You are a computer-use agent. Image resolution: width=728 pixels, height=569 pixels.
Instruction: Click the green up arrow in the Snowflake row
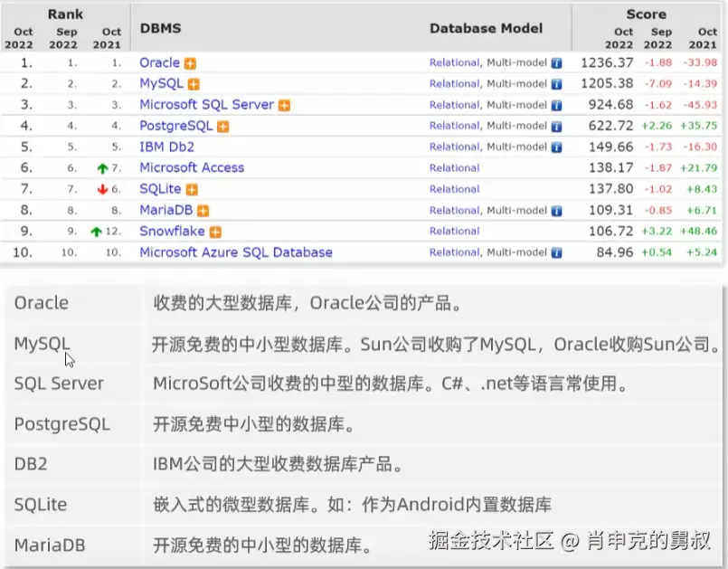tap(96, 232)
